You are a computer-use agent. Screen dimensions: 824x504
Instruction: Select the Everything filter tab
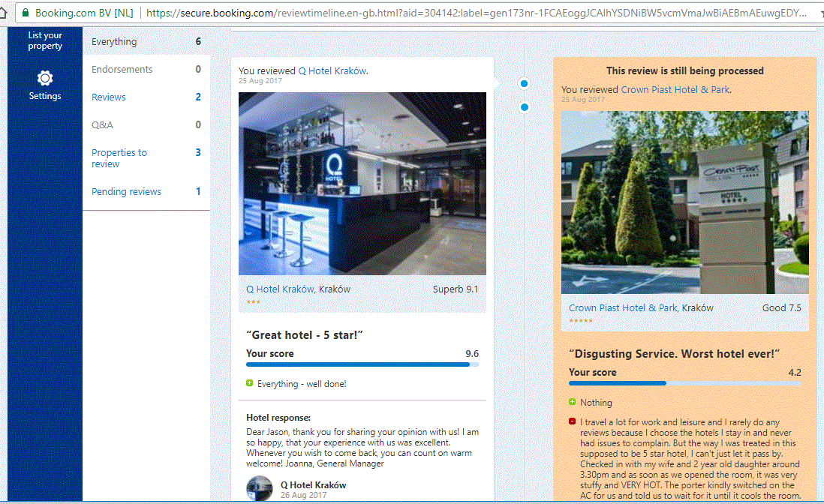coord(114,42)
